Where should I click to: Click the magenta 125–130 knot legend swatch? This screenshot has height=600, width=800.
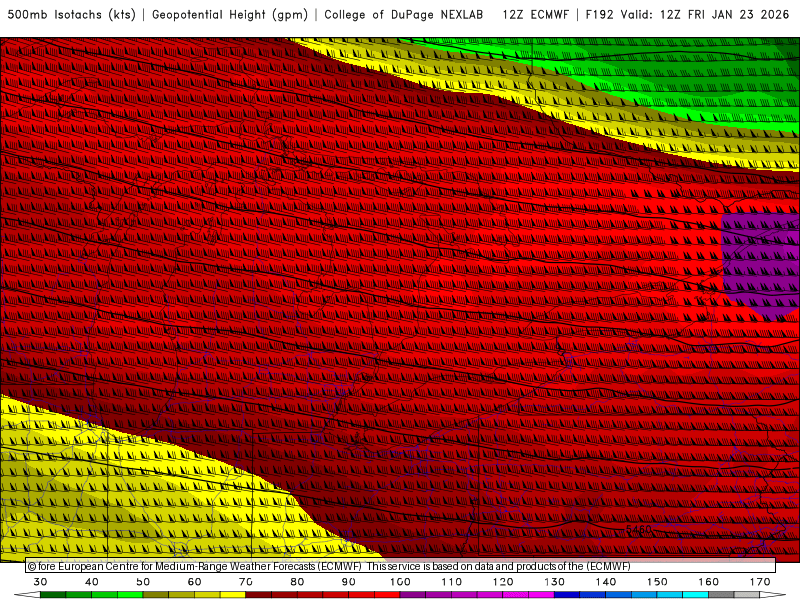541,595
